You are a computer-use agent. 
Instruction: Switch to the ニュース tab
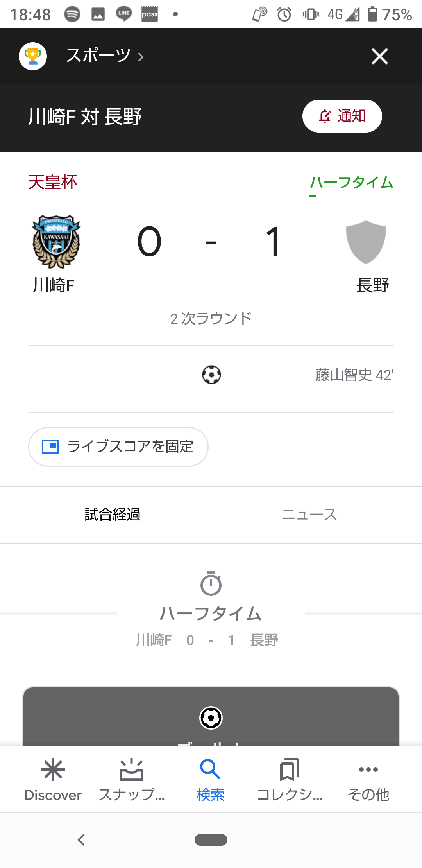(309, 515)
